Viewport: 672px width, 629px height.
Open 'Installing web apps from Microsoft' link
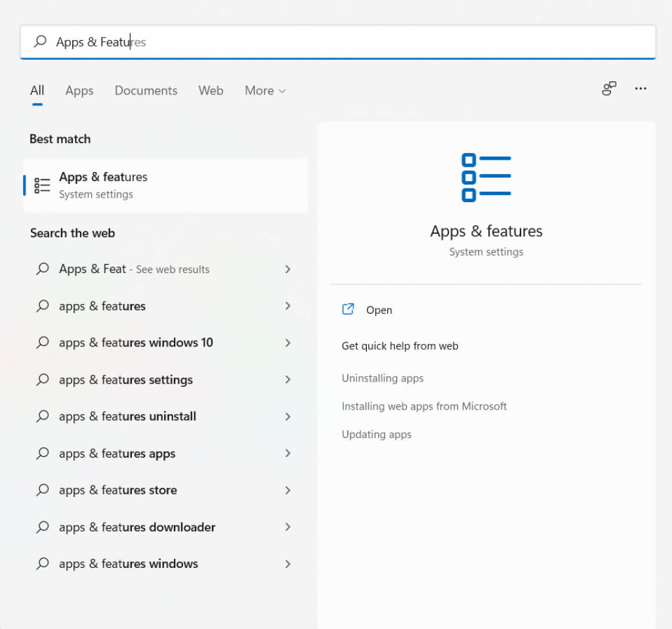pyautogui.click(x=424, y=406)
